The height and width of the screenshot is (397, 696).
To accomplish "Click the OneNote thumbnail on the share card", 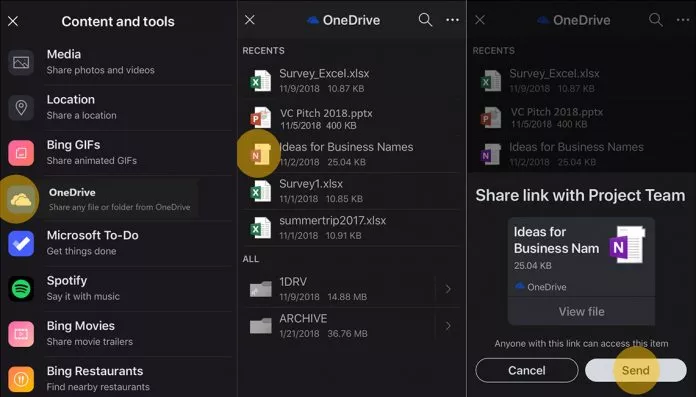I will pyautogui.click(x=627, y=245).
